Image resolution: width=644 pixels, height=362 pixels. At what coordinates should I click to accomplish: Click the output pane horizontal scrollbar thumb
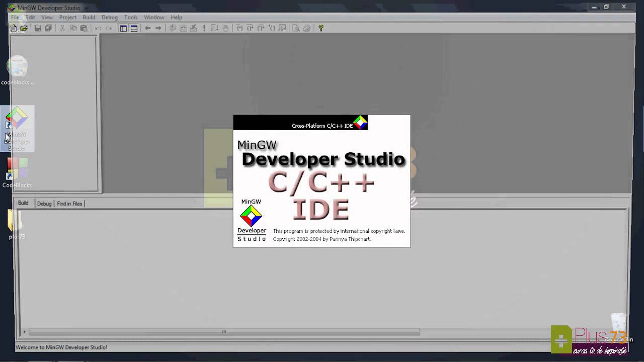pos(224,332)
